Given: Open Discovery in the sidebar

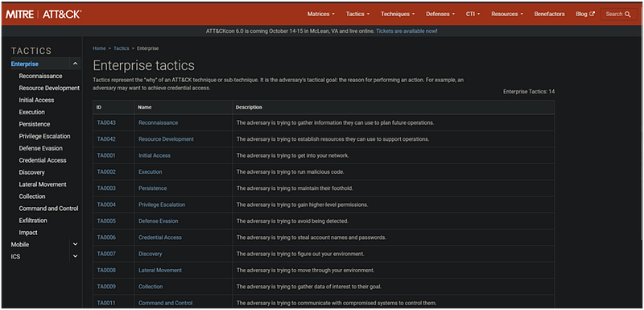Looking at the screenshot, I should [x=31, y=172].
